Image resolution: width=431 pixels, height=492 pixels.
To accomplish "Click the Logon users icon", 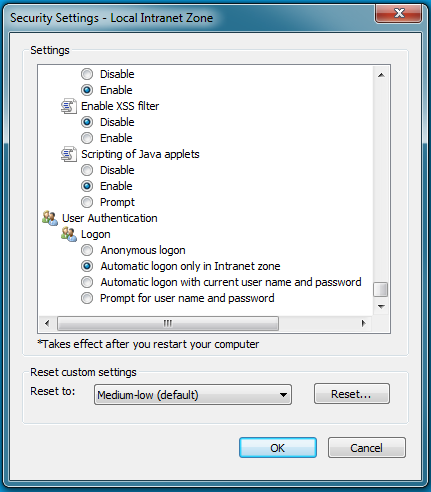I will click(x=69, y=234).
